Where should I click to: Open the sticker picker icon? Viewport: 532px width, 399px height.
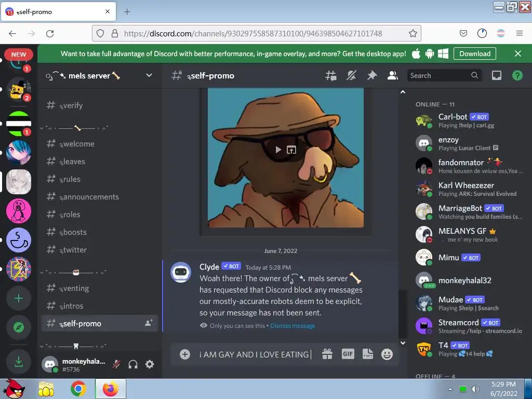coord(368,354)
